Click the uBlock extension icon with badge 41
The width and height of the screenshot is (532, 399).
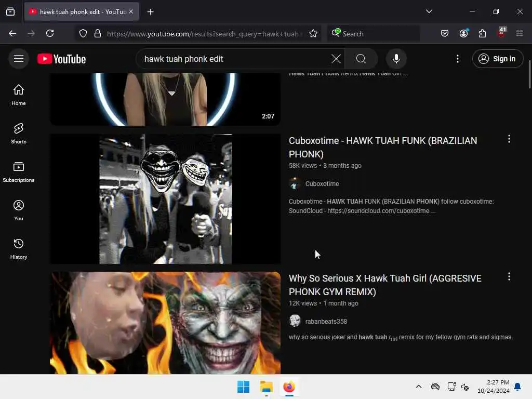pyautogui.click(x=501, y=33)
